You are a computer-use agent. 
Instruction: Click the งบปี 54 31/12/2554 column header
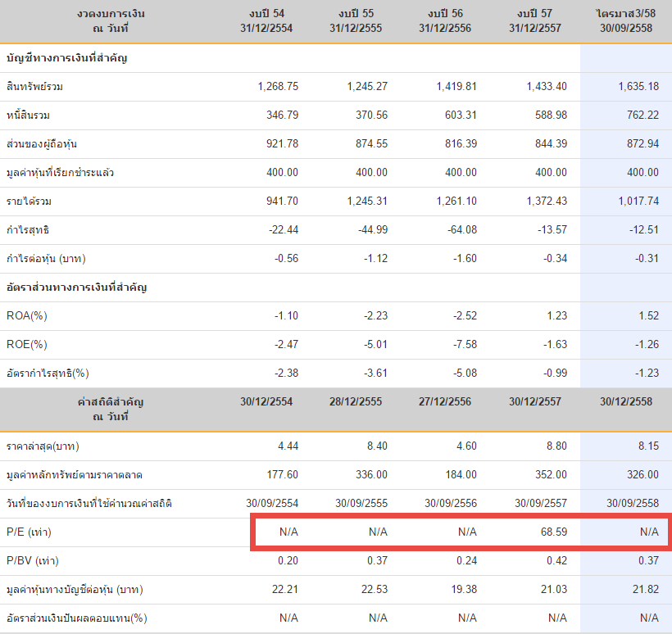266,21
